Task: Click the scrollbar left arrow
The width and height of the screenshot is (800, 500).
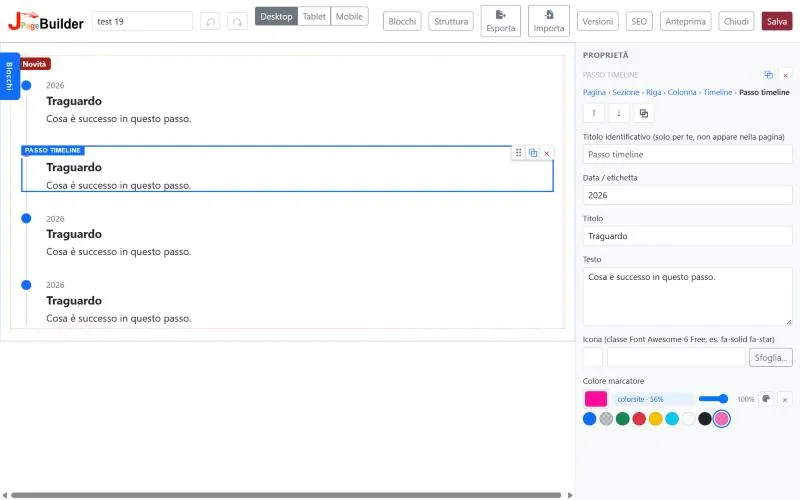Action: [x=5, y=495]
